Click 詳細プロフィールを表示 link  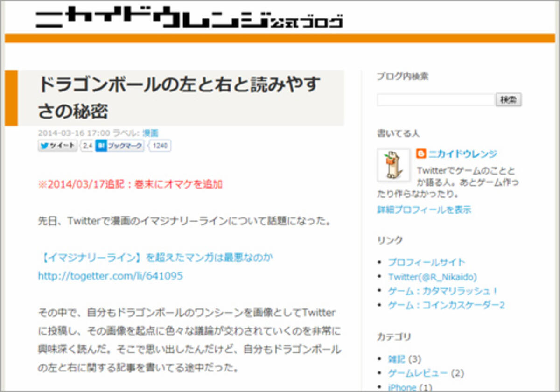tap(424, 210)
